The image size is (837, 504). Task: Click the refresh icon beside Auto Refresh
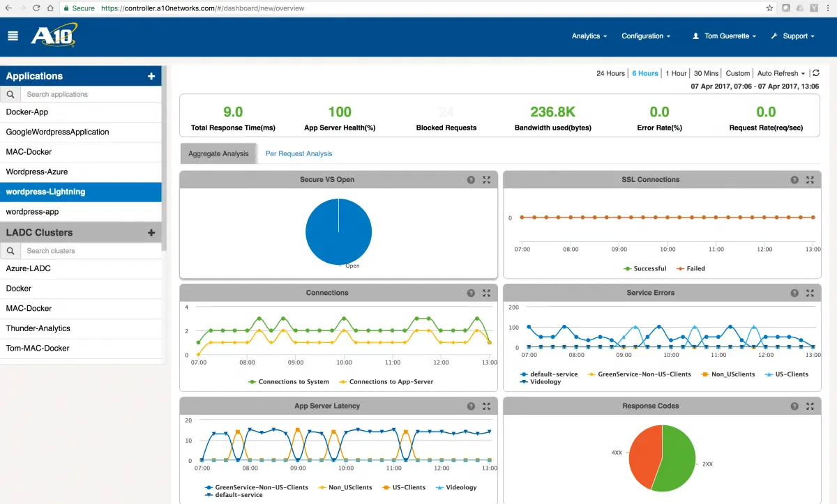click(x=815, y=73)
